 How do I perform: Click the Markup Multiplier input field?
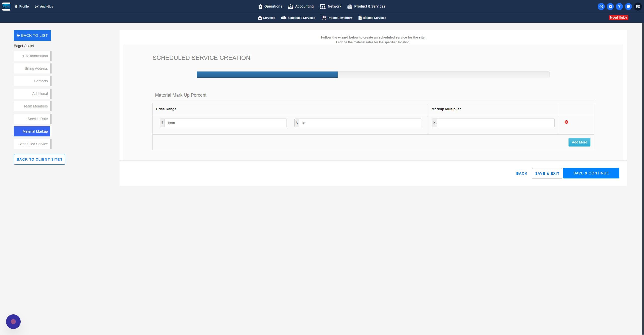495,123
